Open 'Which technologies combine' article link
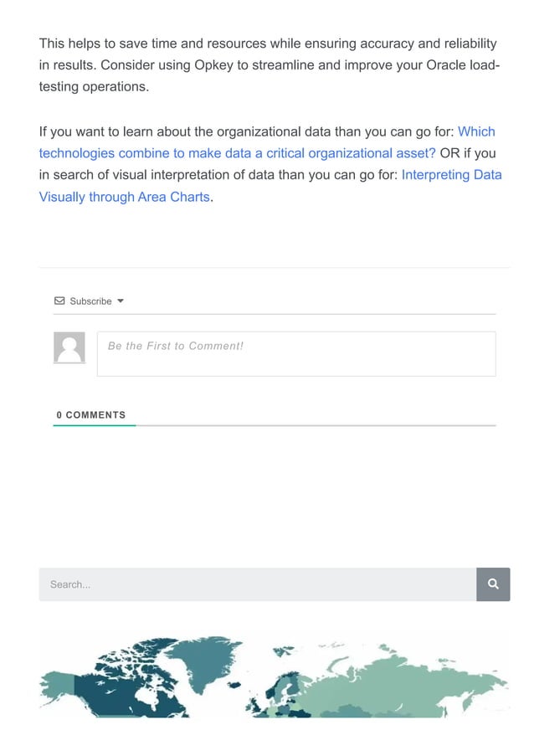The width and height of the screenshot is (534, 756). [x=237, y=153]
